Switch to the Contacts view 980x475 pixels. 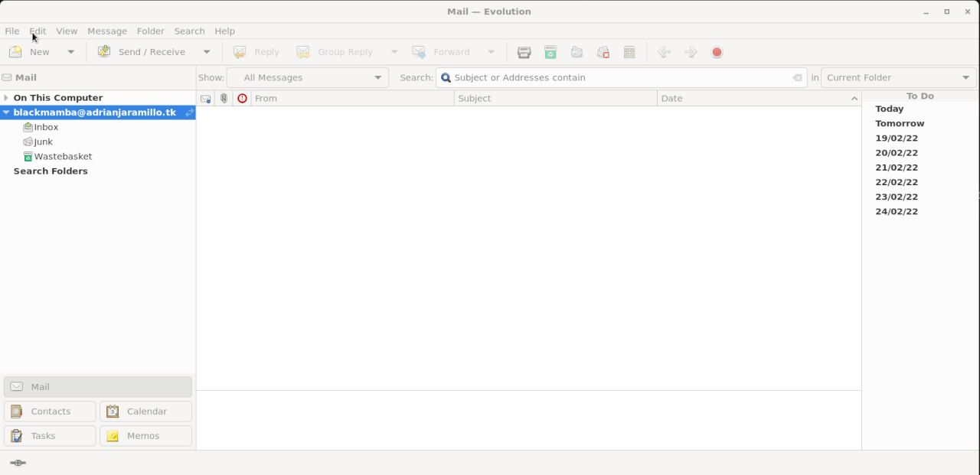[50, 412]
